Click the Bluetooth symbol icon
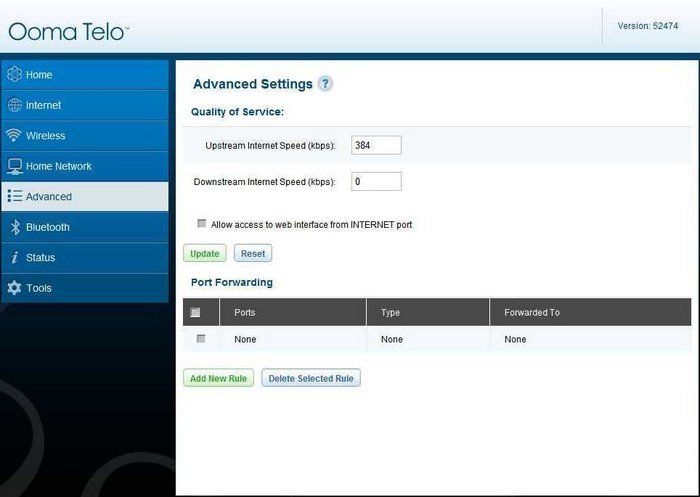700x497 pixels. click(x=15, y=227)
